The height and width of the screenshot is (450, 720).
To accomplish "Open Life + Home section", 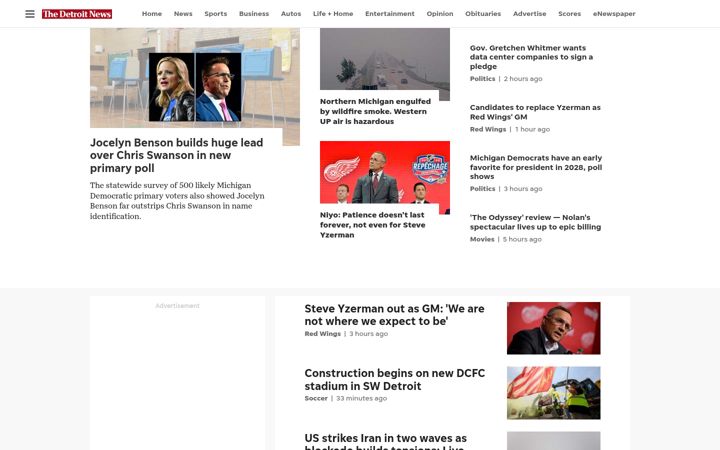I will point(333,14).
